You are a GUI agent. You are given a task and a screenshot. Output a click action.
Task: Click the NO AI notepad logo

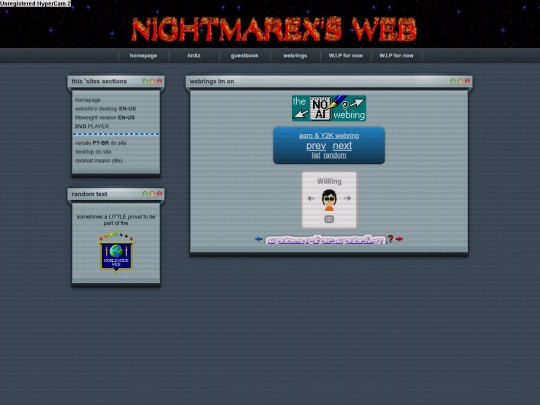coord(320,108)
